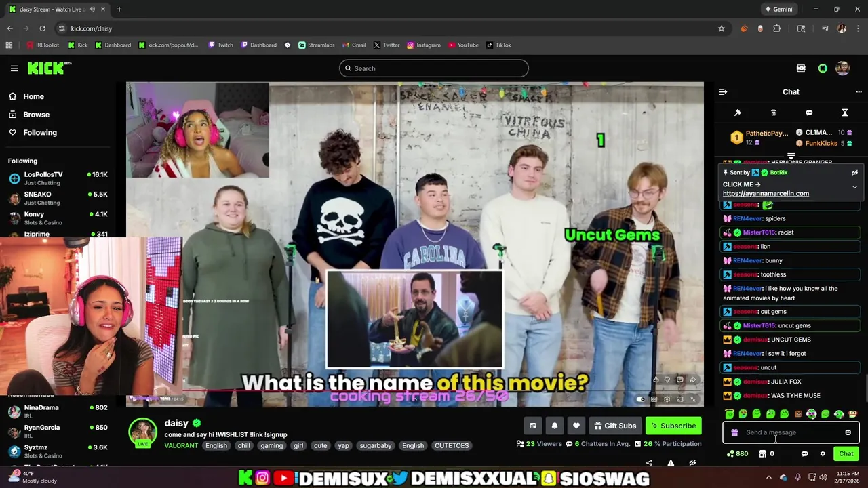This screenshot has width=868, height=488.
Task: Open Syztmz in recommended list
Action: (x=58, y=451)
